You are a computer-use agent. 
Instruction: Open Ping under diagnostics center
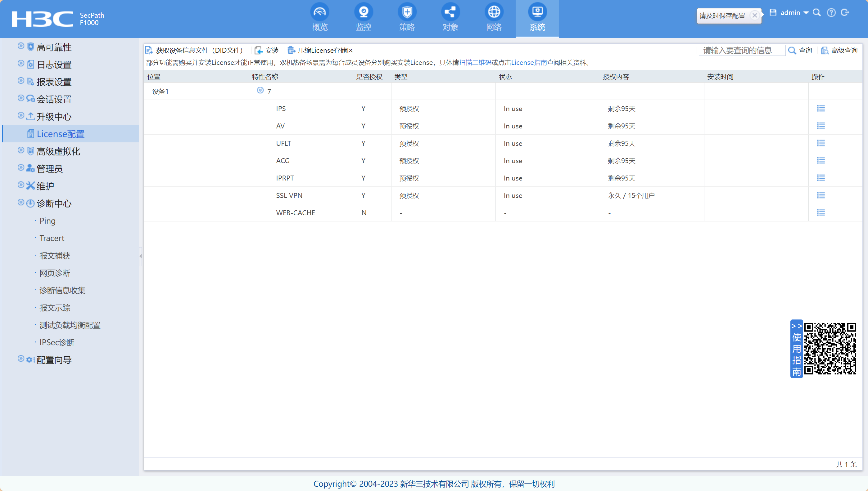click(x=47, y=221)
